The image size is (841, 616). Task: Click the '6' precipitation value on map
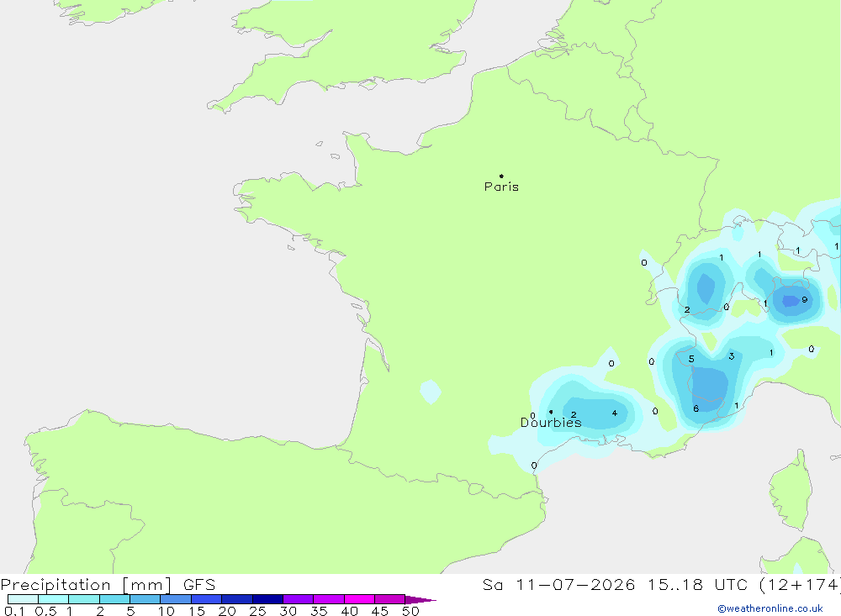696,408
